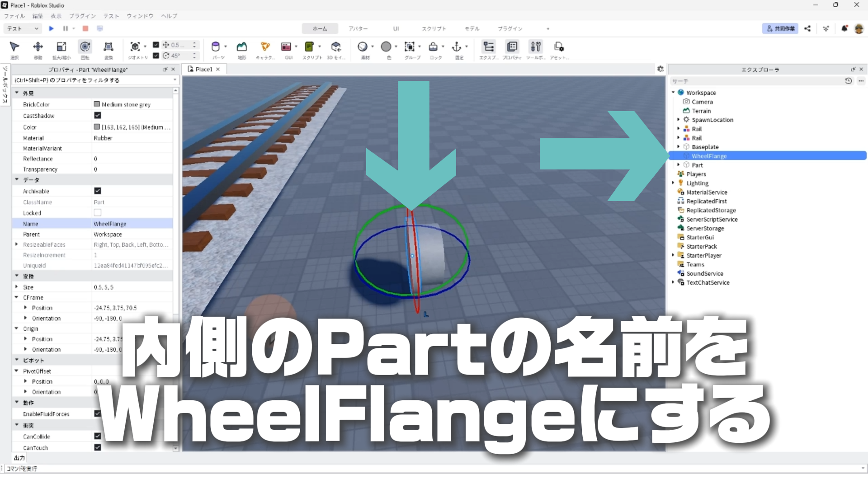This screenshot has width=868, height=488.
Task: Click the Lock tool icon
Action: [433, 47]
